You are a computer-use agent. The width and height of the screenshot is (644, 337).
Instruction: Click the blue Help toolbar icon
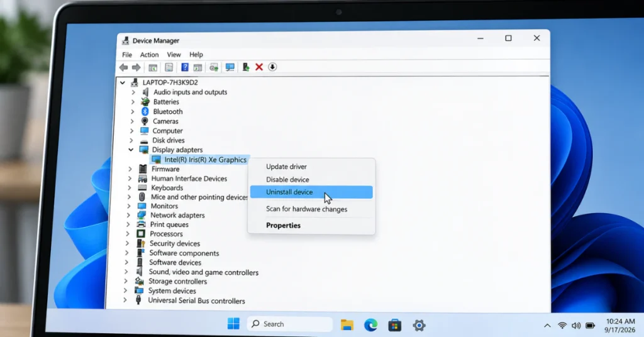[x=184, y=67]
